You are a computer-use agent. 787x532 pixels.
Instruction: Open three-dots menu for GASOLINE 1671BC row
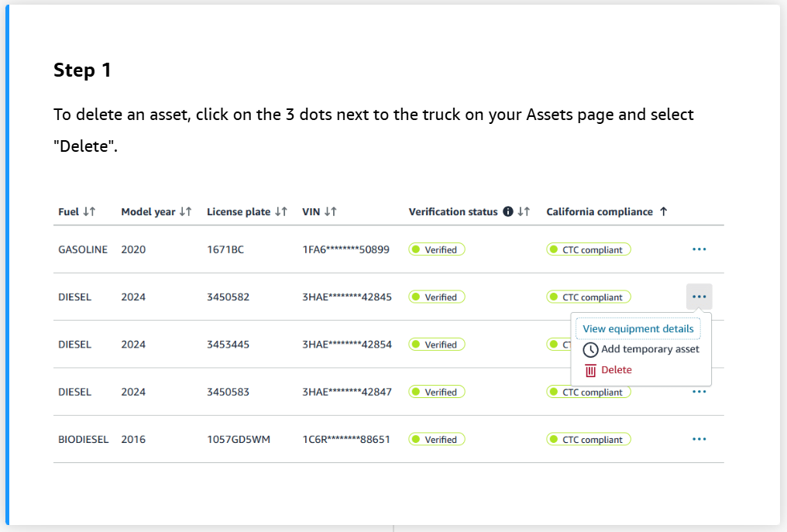(699, 249)
